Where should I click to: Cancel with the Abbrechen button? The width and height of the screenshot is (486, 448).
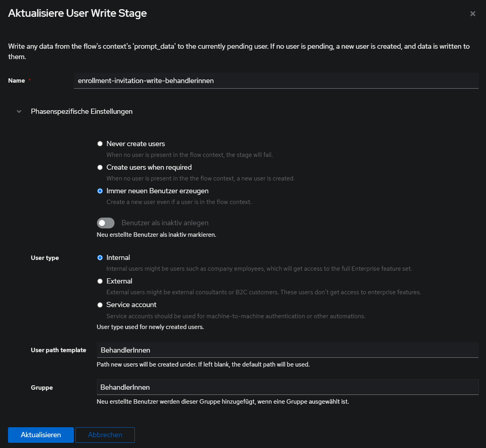pos(105,435)
